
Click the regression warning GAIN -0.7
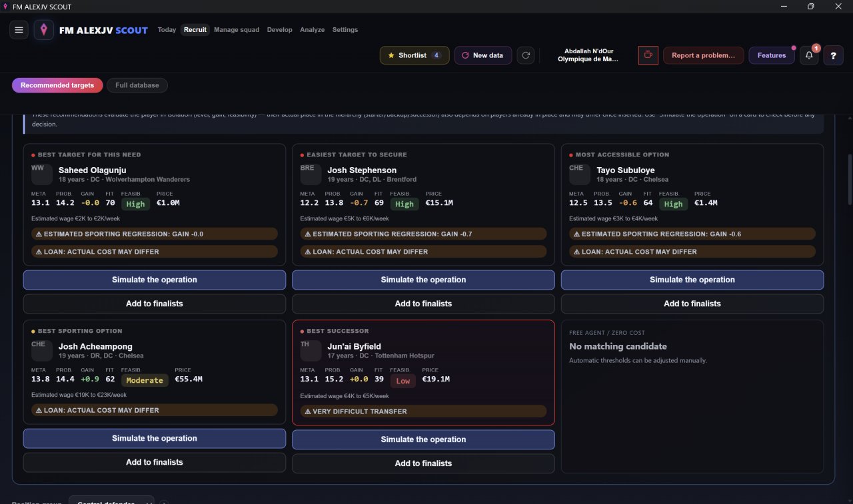coord(423,234)
